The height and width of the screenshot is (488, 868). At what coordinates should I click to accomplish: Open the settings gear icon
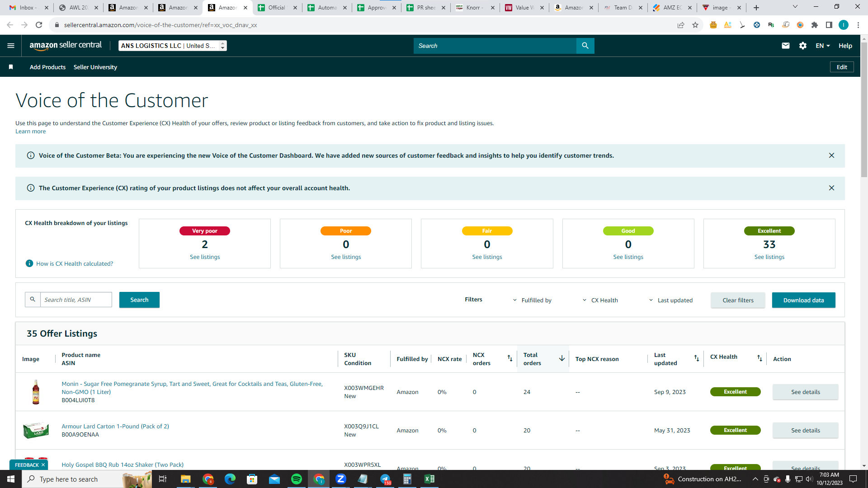click(803, 46)
